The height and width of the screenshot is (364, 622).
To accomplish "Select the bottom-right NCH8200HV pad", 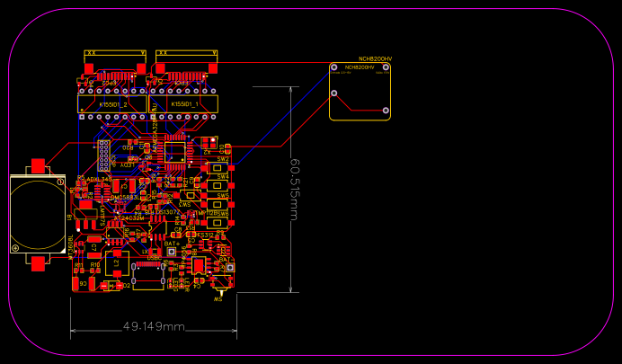I will (x=386, y=111).
